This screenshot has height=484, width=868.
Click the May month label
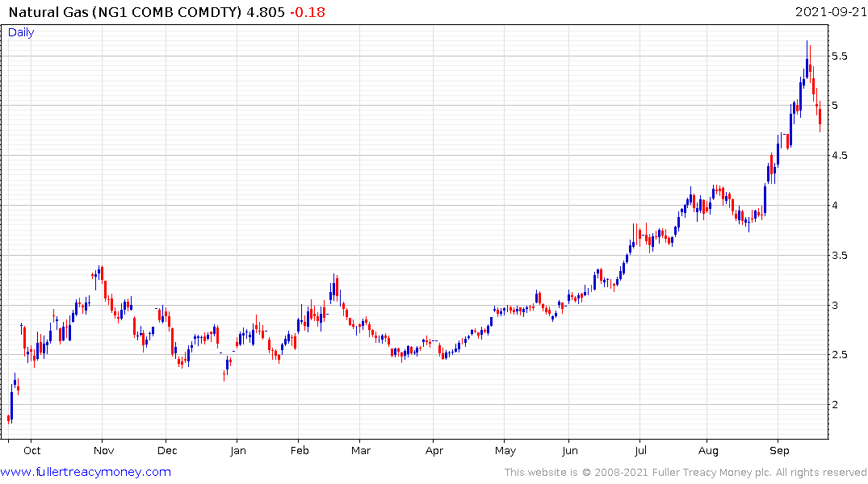pos(505,450)
